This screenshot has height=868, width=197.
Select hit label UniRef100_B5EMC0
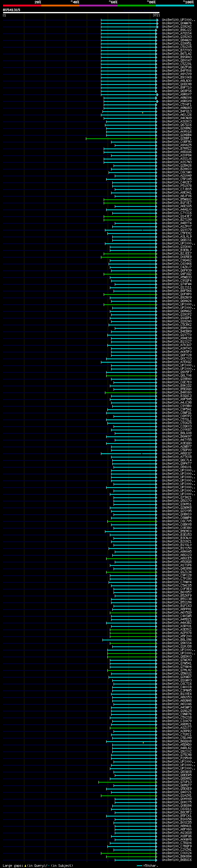[177, 531]
